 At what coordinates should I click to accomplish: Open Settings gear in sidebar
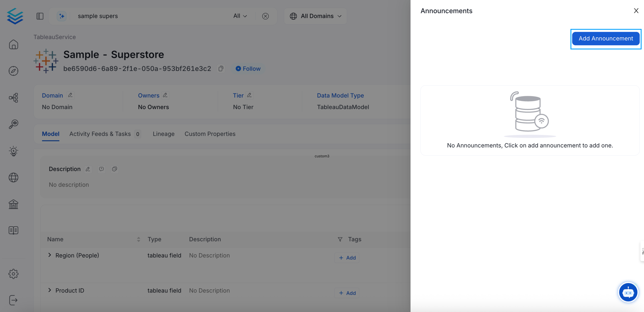click(14, 274)
